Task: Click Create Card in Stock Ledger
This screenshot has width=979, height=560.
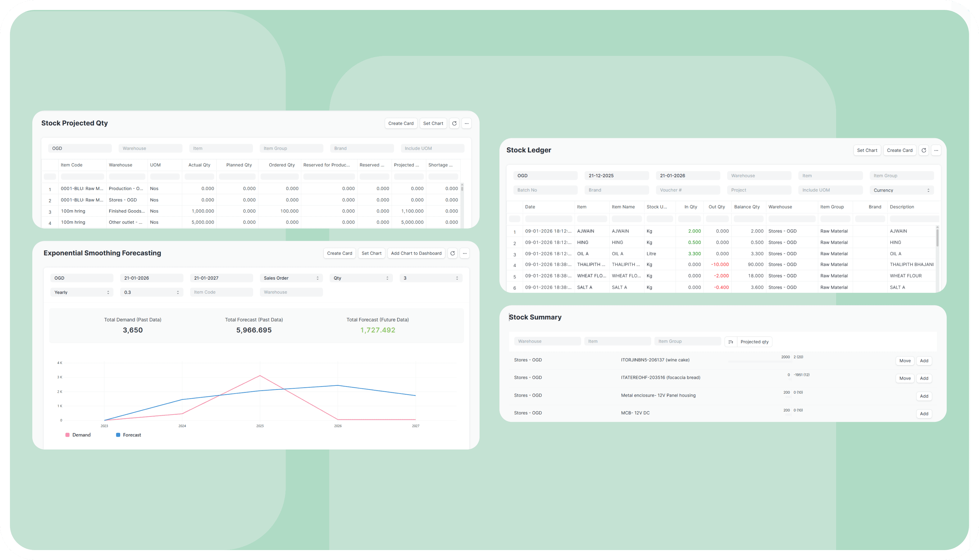Action: [x=899, y=150]
